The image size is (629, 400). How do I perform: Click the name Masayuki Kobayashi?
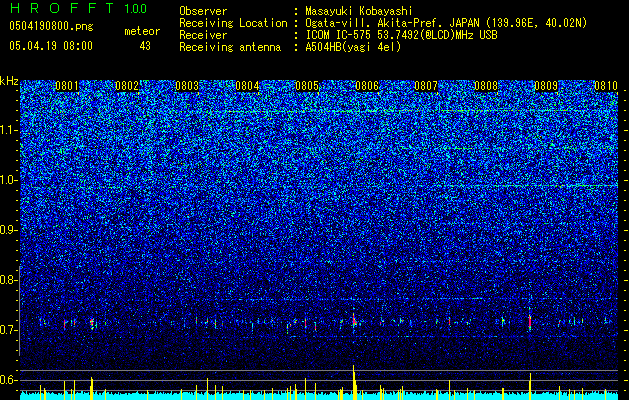pos(359,11)
